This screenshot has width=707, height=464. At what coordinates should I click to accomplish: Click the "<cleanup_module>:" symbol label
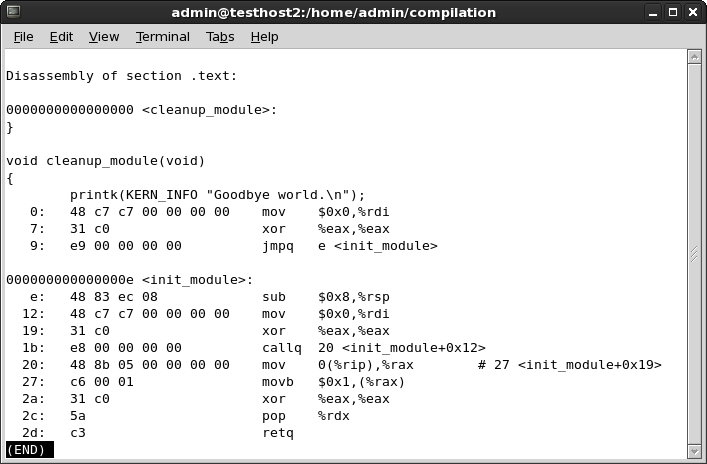[210, 110]
